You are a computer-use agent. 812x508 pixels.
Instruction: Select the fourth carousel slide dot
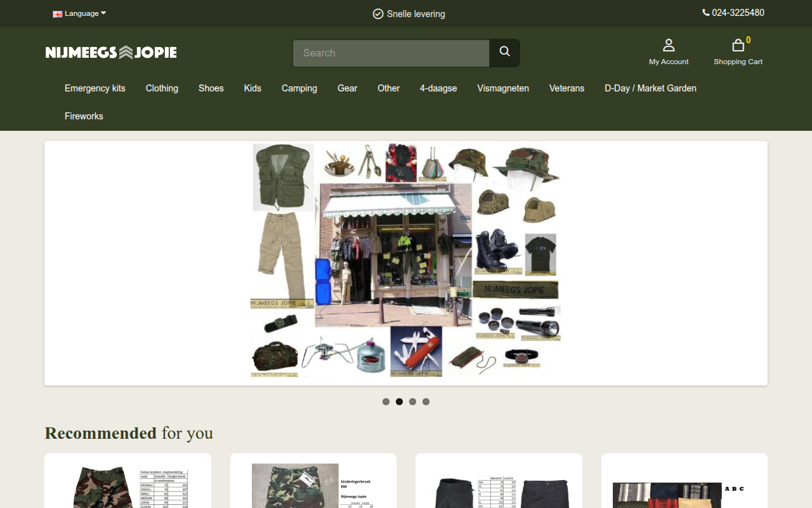[x=426, y=401]
